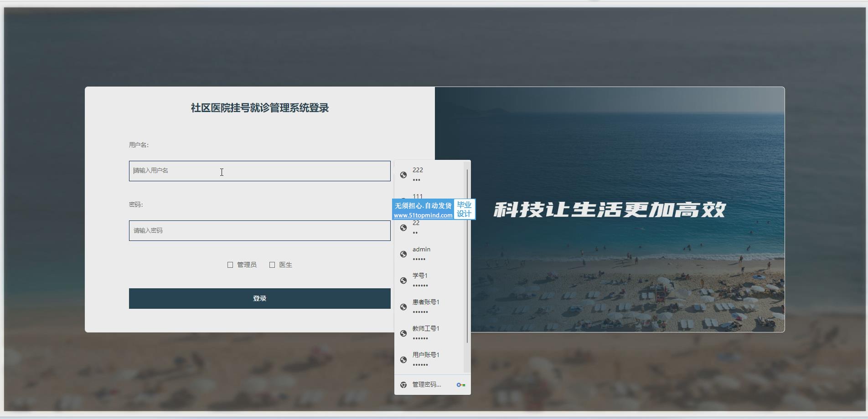
Task: Check the 管理员 role checkbox
Action: (x=230, y=265)
